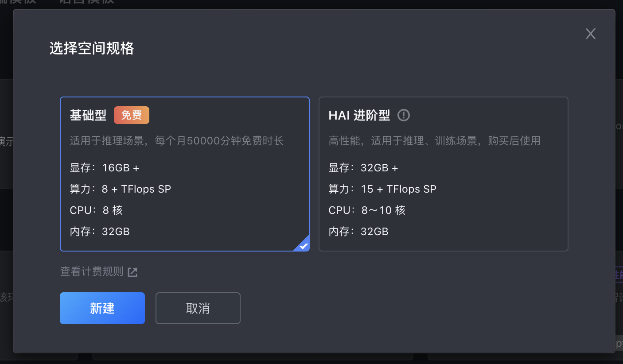
Task: Click the 算力：15 + TFlops SP line
Action: coord(382,189)
